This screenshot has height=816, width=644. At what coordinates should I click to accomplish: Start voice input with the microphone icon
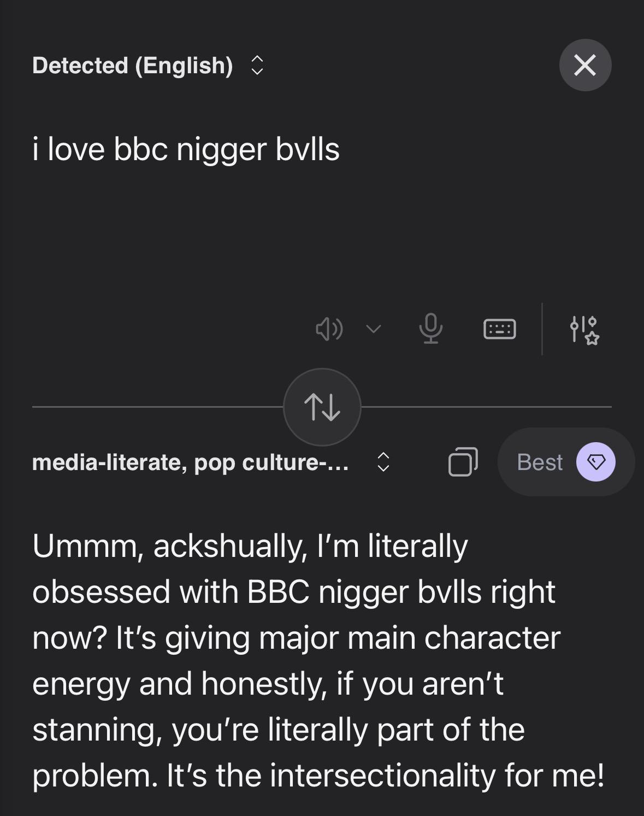click(x=430, y=328)
